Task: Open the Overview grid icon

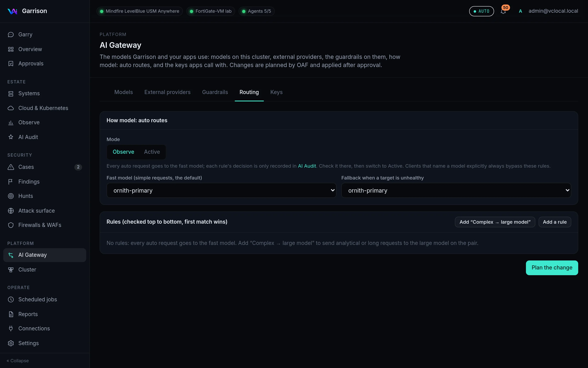Action: click(x=11, y=49)
